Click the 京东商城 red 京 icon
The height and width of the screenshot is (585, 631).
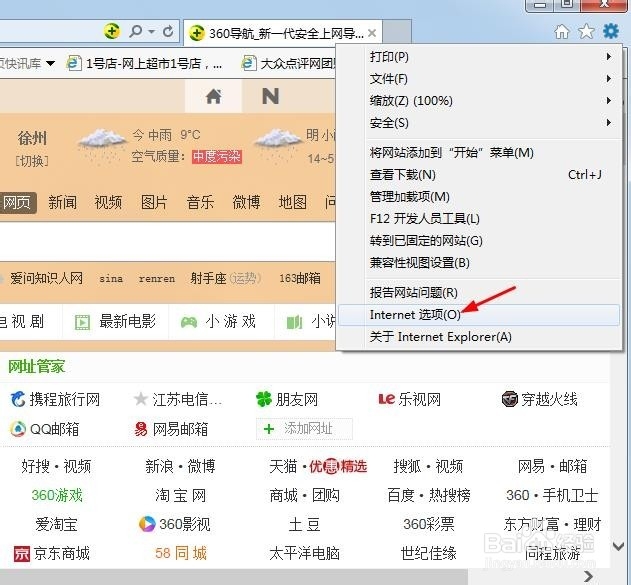[22, 554]
